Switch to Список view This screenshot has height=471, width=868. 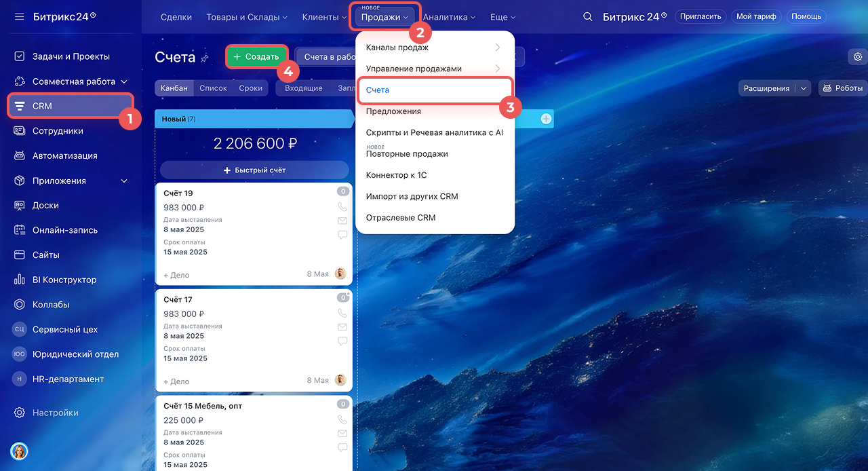tap(213, 88)
